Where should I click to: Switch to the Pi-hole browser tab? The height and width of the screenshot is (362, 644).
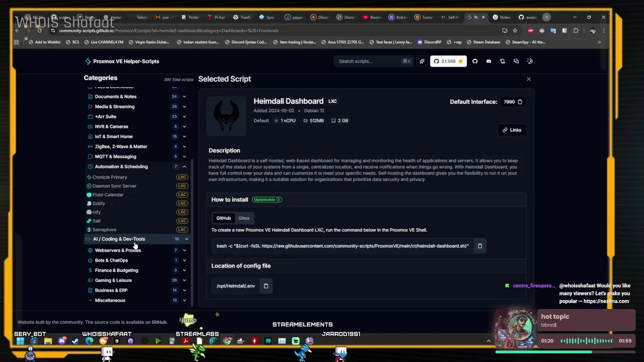217,17
